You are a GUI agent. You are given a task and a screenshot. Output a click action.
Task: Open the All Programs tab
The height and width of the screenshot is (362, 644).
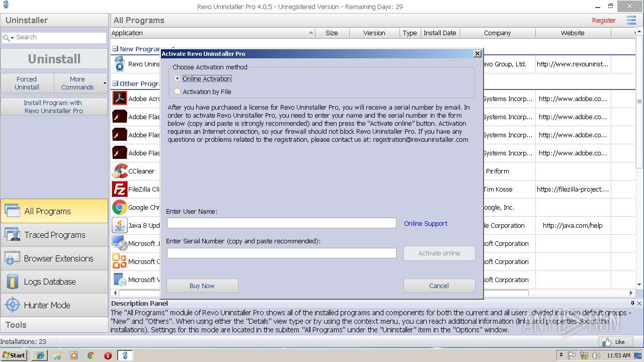54,211
